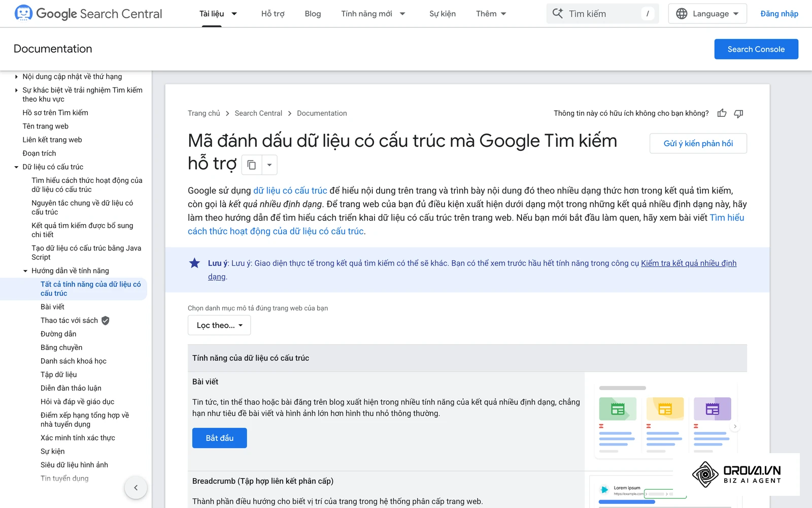Click the thumbs up helpful icon

[722, 113]
